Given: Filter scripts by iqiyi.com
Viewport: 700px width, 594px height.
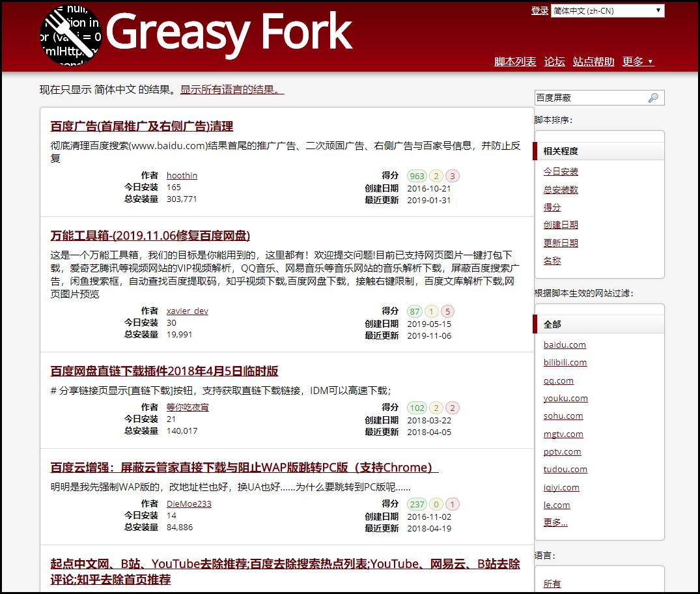Looking at the screenshot, I should coord(561,488).
